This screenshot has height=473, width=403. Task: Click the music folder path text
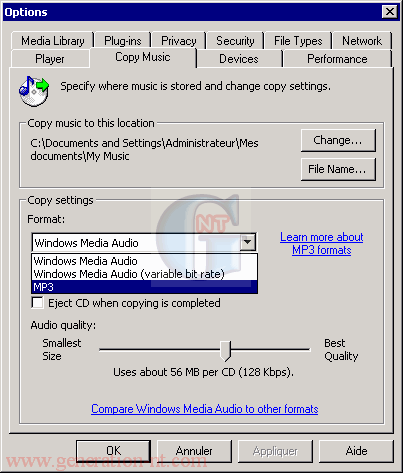(x=144, y=150)
